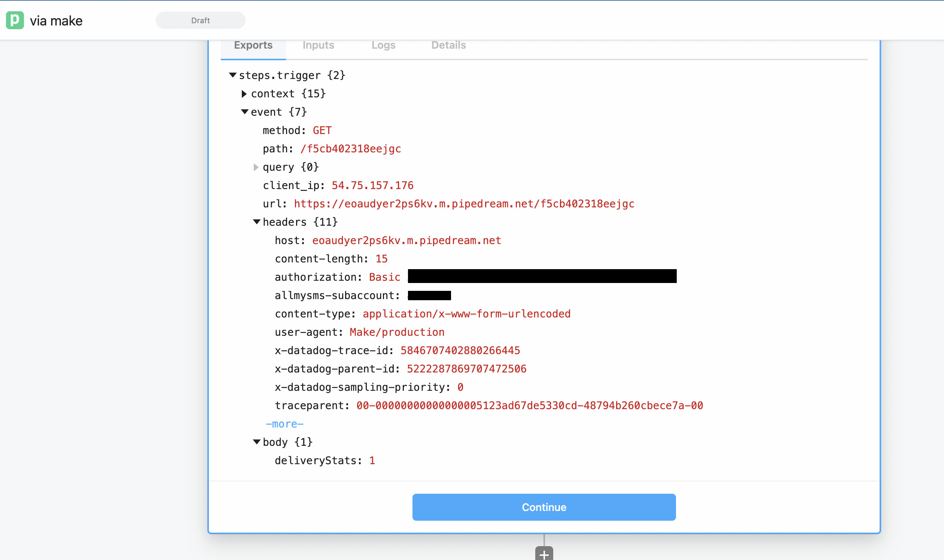The height and width of the screenshot is (560, 944).
Task: Collapse the event {7} node
Action: tap(245, 112)
